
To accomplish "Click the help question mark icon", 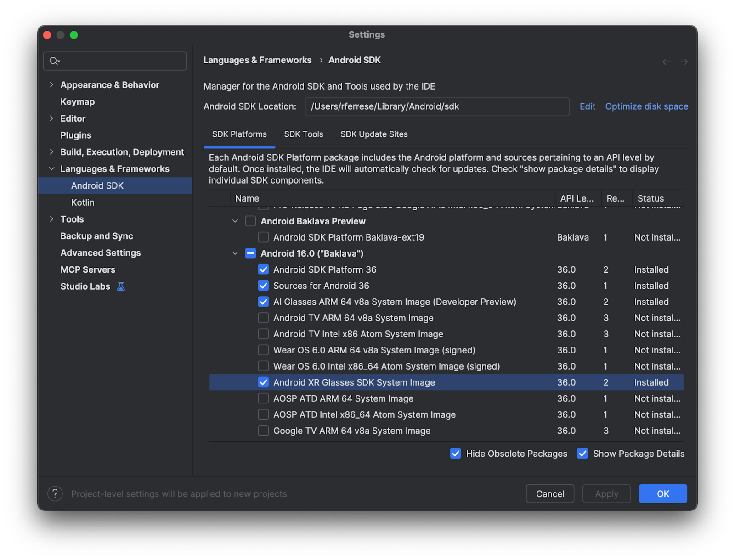I will point(55,493).
